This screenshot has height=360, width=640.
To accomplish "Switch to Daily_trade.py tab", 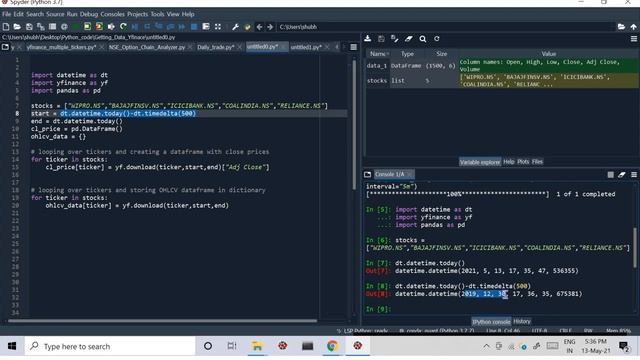I will (x=216, y=47).
